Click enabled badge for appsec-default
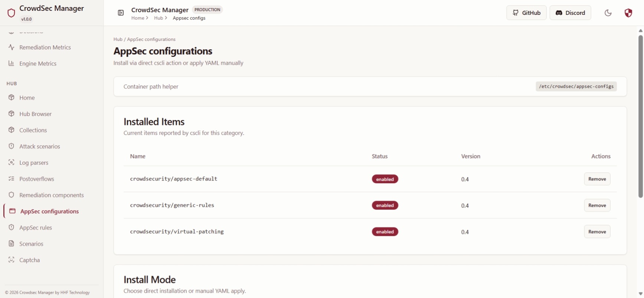This screenshot has width=644, height=298. pyautogui.click(x=385, y=179)
